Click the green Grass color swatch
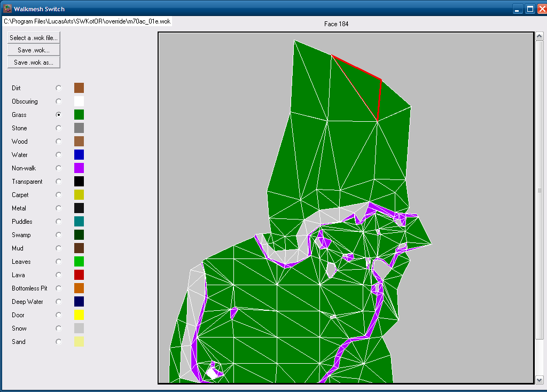547x392 pixels. [79, 115]
